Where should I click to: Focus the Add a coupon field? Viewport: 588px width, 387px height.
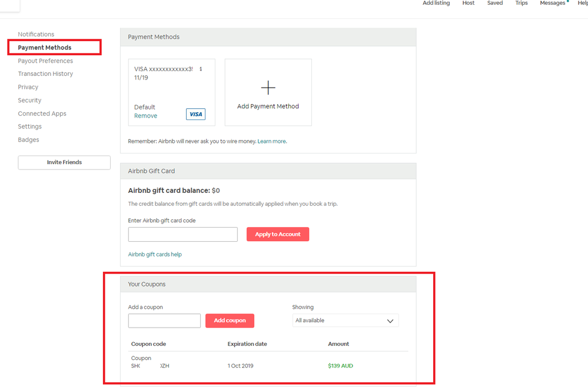point(164,321)
